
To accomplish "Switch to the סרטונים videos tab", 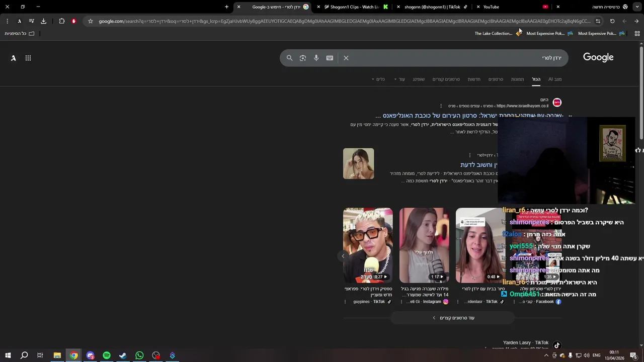I will click(x=496, y=79).
